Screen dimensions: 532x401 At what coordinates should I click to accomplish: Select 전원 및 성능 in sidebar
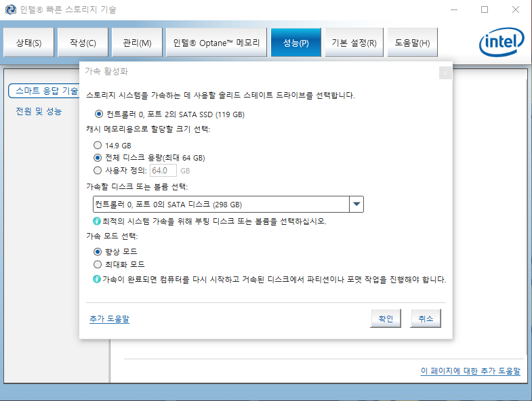pyautogui.click(x=39, y=111)
